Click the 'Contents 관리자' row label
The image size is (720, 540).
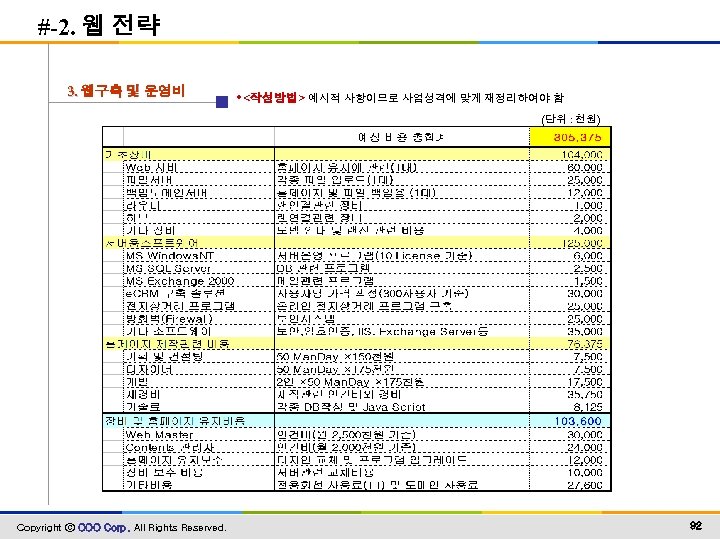pyautogui.click(x=170, y=447)
